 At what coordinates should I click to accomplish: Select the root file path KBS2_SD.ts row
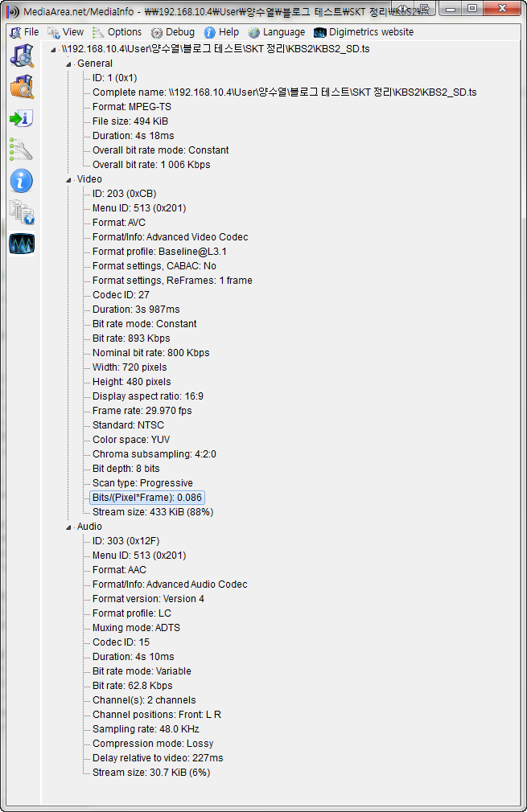[216, 49]
